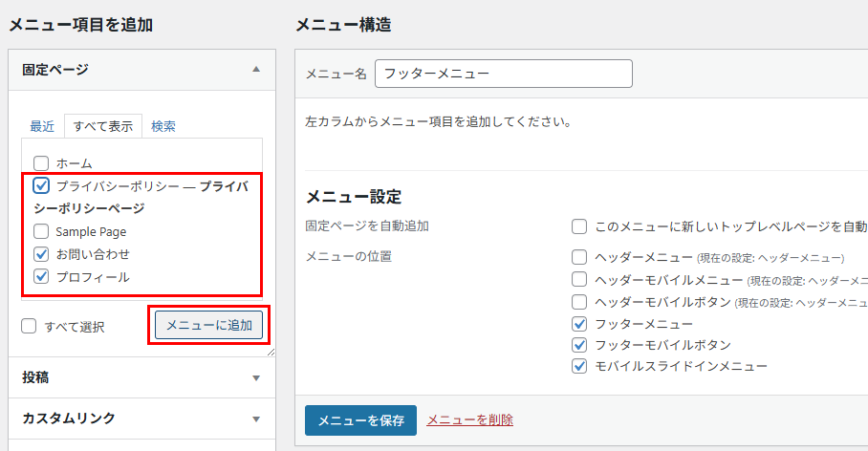Screen dimensions: 868x451
Task: Disable the モバイルスライドインメニュー location
Action: click(x=579, y=366)
